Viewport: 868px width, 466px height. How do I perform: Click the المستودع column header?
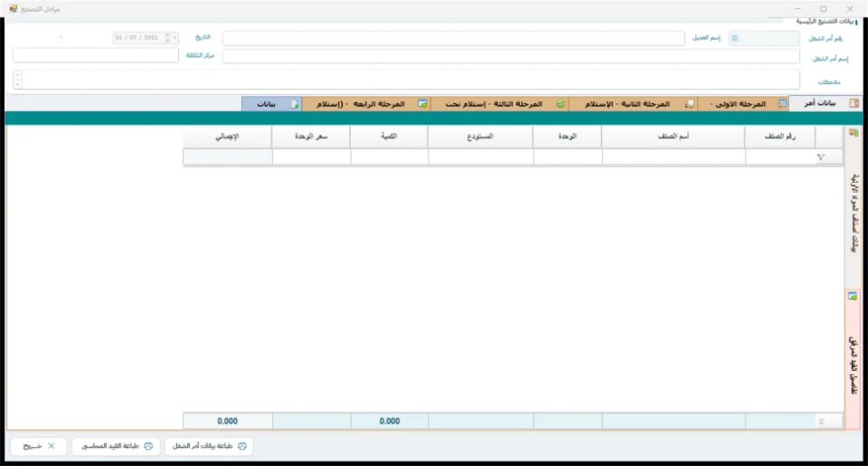tap(480, 137)
